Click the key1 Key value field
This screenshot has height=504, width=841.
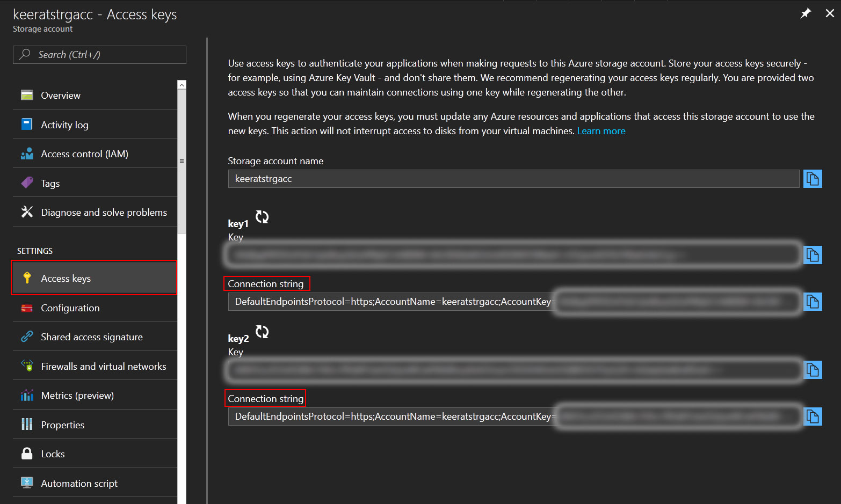513,255
